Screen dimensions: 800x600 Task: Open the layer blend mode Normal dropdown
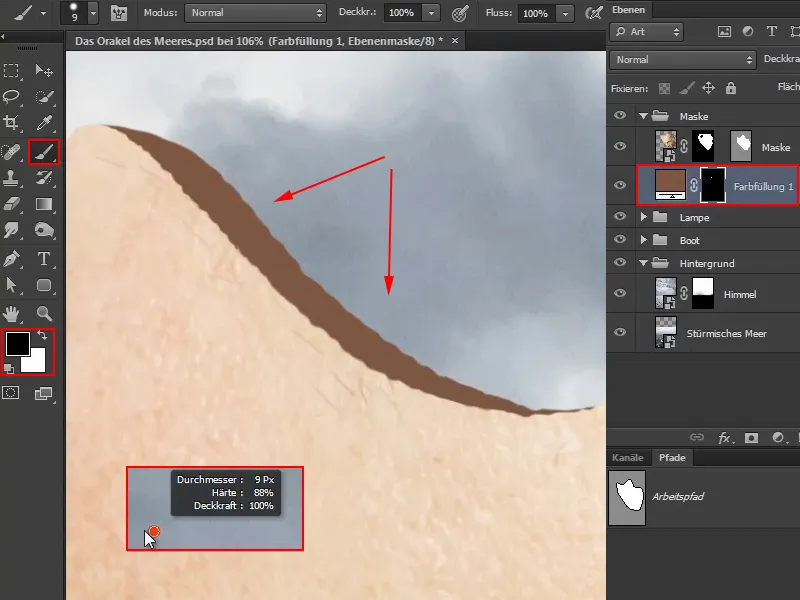(683, 60)
